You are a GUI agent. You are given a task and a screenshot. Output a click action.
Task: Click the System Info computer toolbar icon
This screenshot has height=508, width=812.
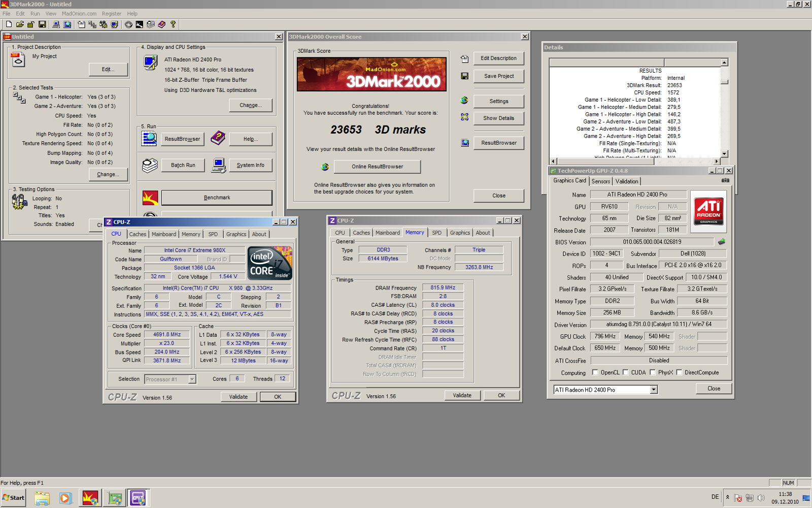click(x=56, y=24)
